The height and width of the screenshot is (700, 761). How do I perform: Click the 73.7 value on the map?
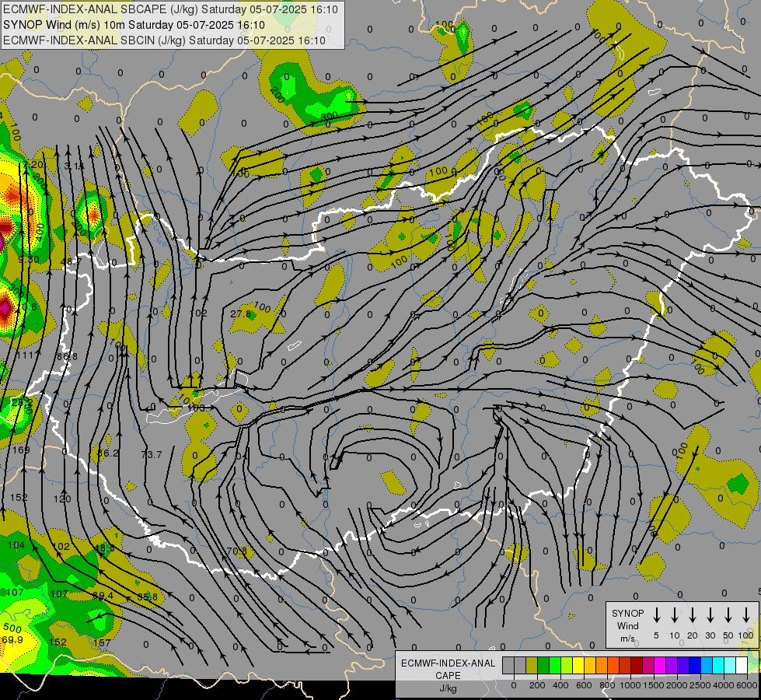[152, 455]
